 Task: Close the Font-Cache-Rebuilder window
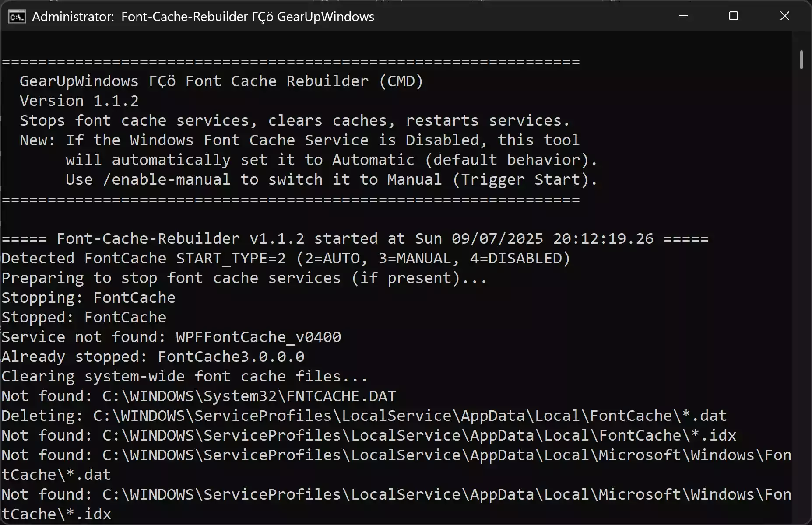(784, 16)
